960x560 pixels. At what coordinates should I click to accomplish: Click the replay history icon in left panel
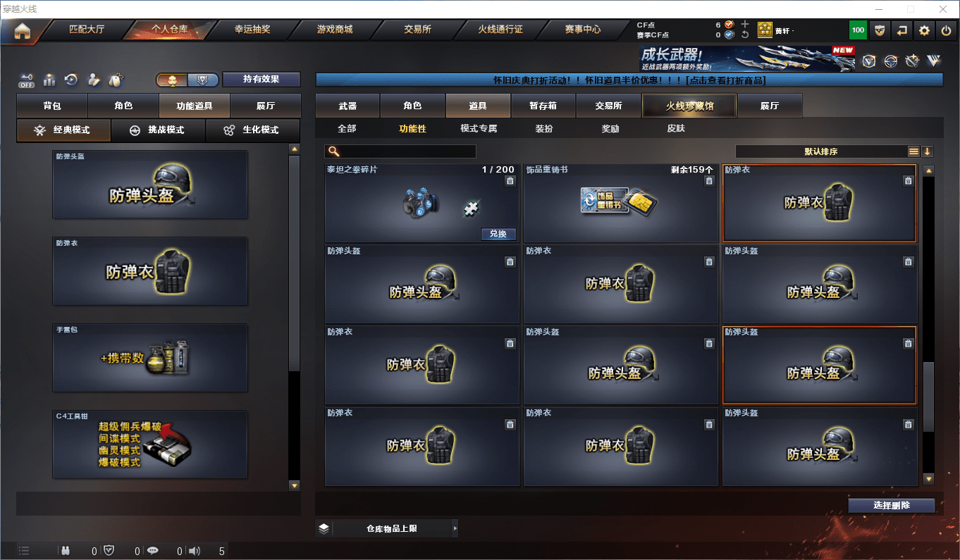pyautogui.click(x=71, y=80)
